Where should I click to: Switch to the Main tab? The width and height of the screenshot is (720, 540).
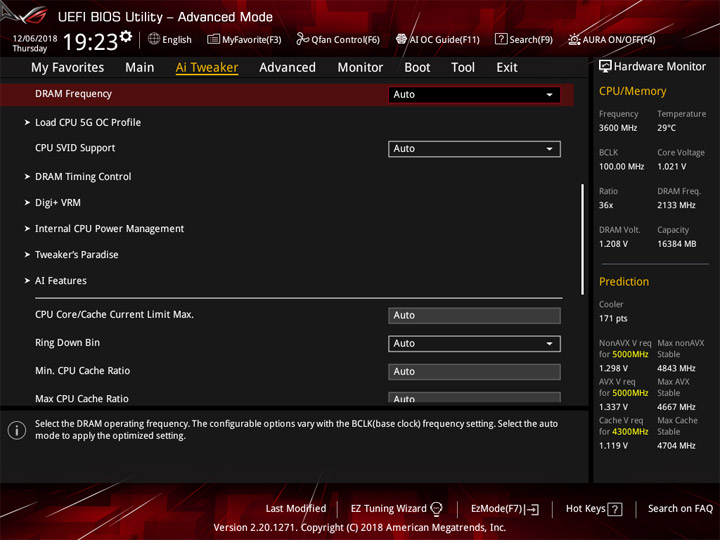(140, 68)
